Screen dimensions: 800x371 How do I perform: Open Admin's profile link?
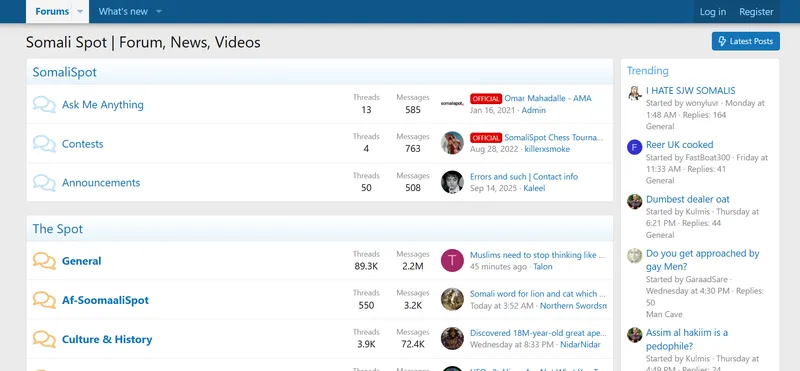tap(534, 110)
